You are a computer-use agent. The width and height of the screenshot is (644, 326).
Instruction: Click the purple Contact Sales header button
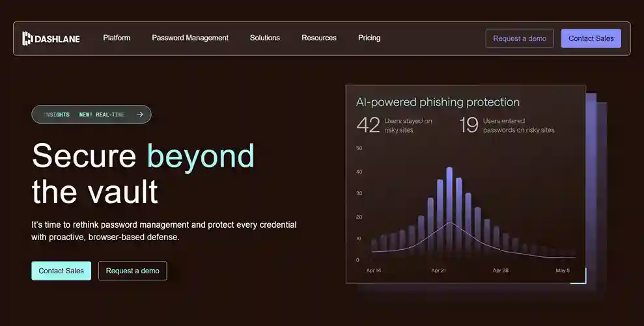click(x=591, y=38)
